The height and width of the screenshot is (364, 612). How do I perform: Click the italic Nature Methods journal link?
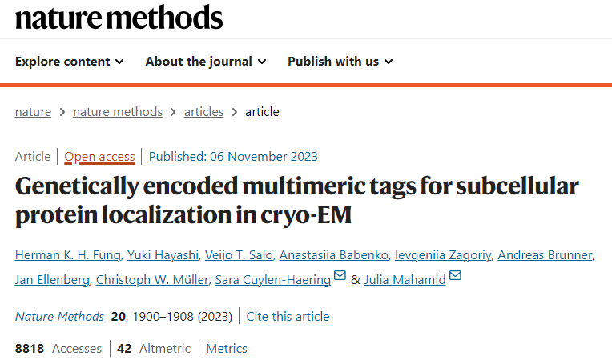tap(59, 317)
